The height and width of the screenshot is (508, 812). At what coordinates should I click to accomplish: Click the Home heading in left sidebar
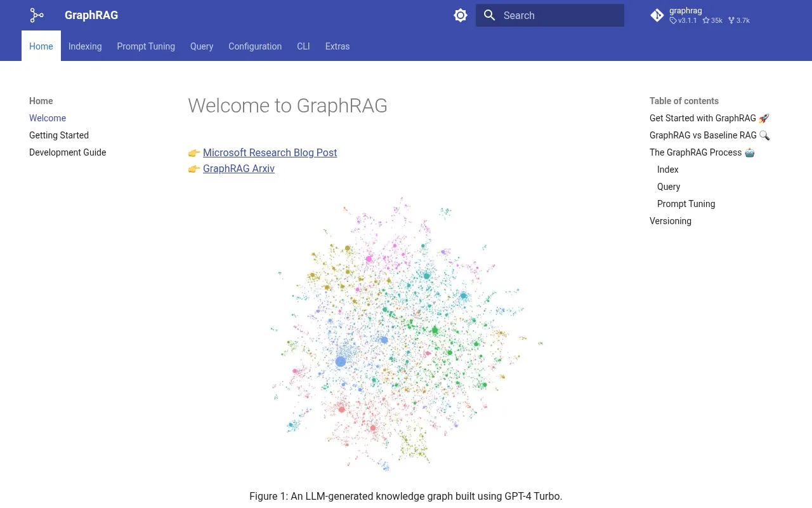click(x=41, y=101)
